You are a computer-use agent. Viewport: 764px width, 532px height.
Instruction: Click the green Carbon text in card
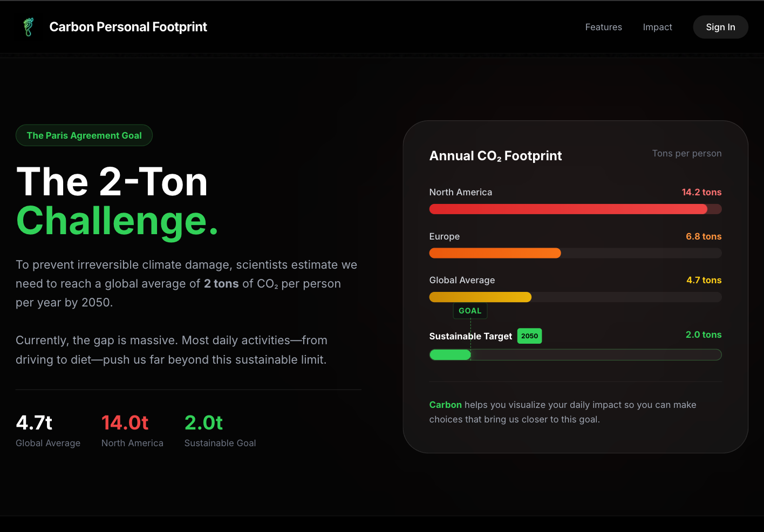[445, 405]
